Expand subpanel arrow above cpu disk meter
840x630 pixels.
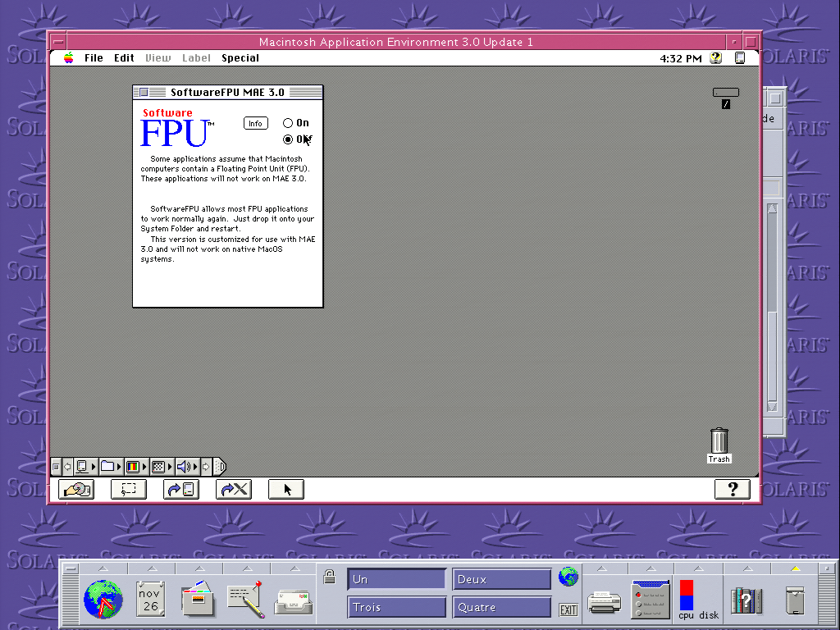pyautogui.click(x=699, y=568)
